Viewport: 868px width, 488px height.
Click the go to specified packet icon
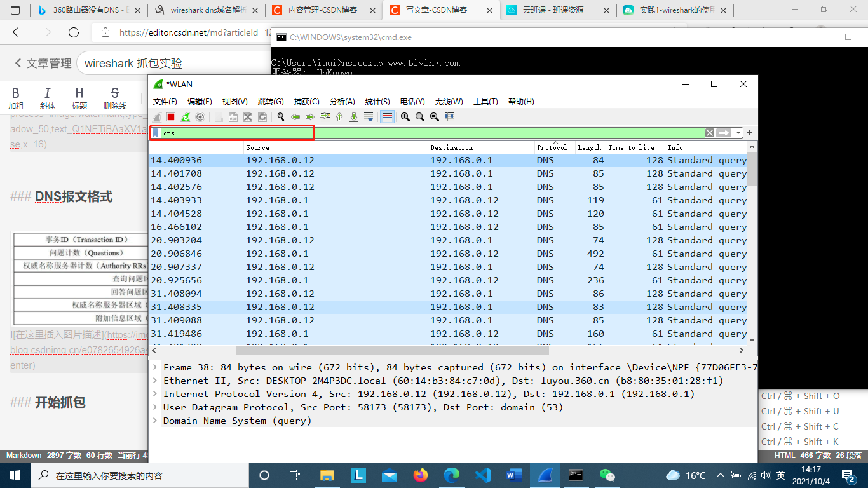325,117
